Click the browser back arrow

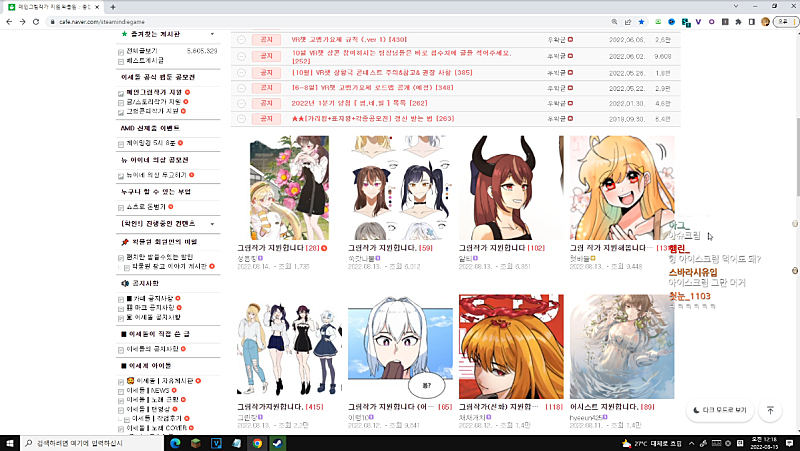11,21
